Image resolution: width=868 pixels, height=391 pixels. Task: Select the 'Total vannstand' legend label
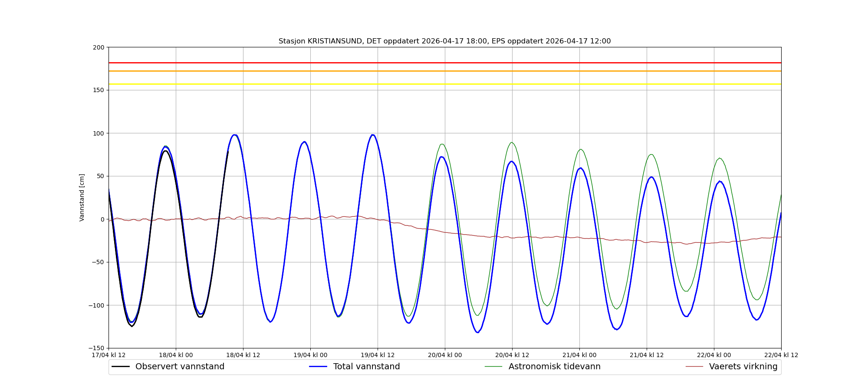(366, 367)
